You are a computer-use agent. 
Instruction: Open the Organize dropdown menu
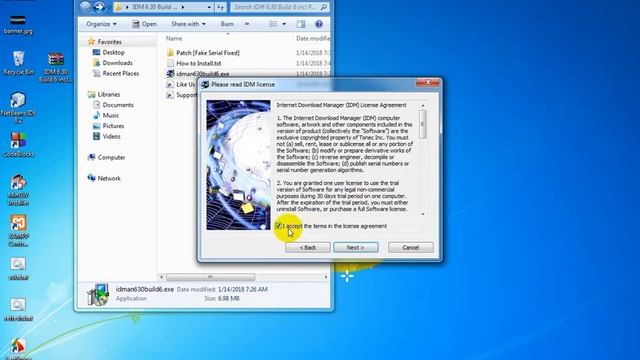[101, 24]
